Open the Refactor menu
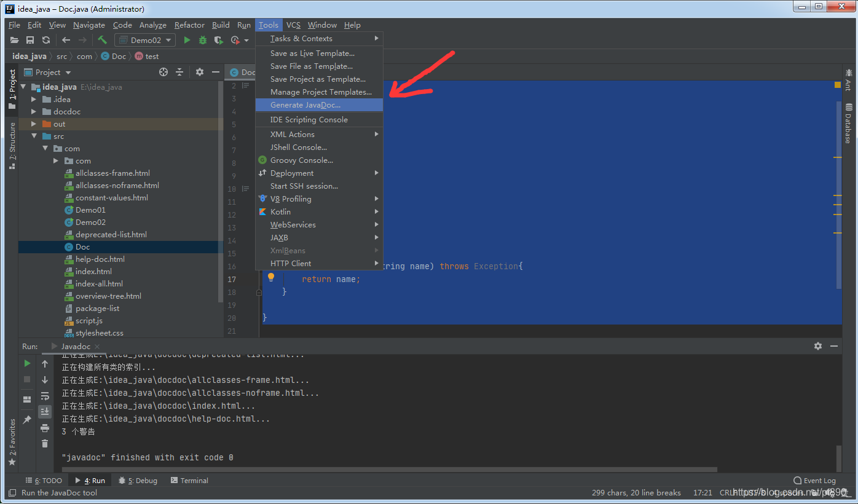Viewport: 858px width, 504px height. (x=189, y=25)
